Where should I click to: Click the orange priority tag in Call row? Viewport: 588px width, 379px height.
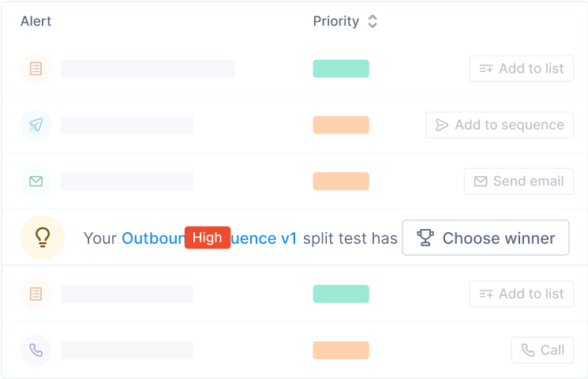[x=341, y=350]
